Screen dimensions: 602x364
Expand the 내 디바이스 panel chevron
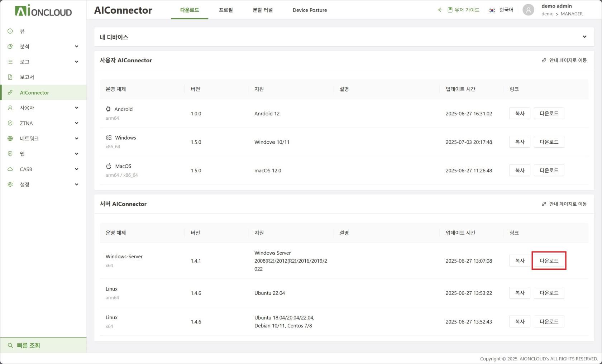(x=584, y=37)
